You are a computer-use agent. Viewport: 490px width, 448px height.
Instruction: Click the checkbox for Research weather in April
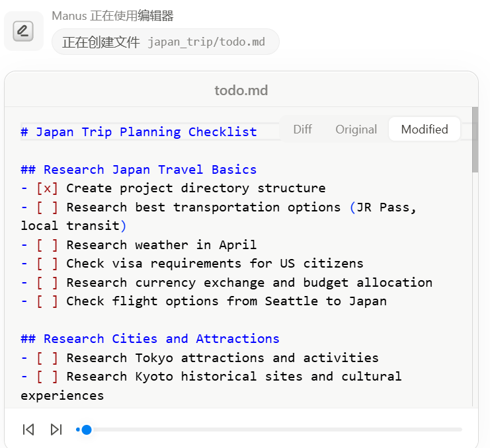47,244
